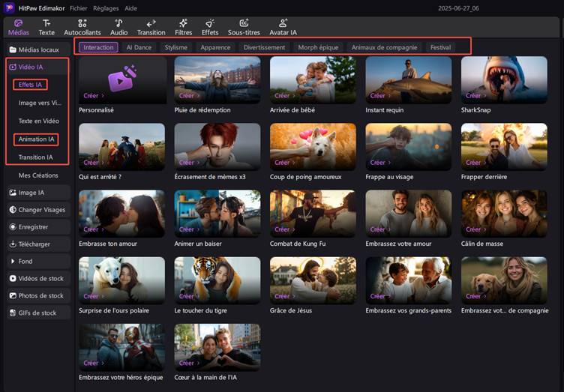
Task: Open Animation IA in the sidebar
Action: coord(36,139)
